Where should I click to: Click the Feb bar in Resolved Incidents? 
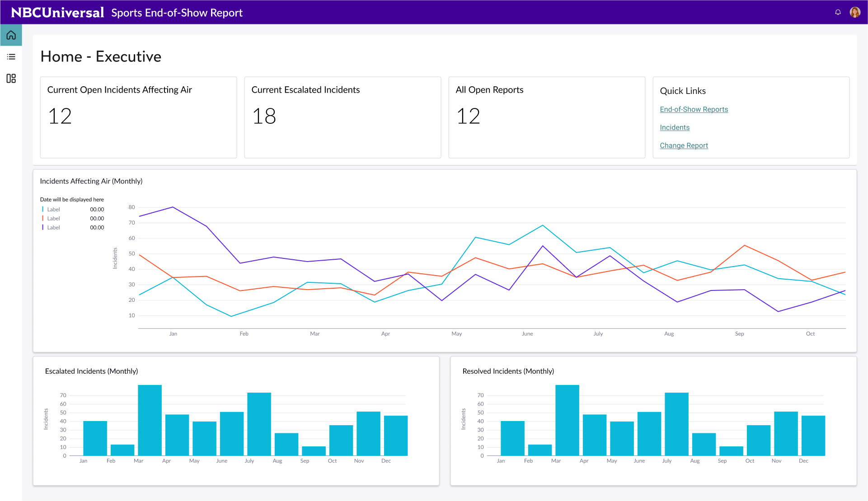pyautogui.click(x=540, y=450)
